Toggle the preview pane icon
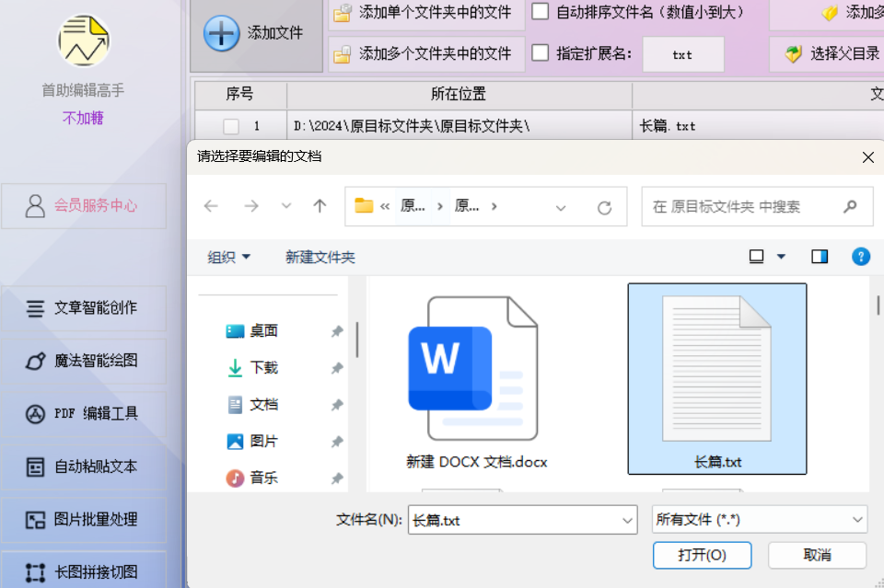Screen dimensions: 884x588 coord(819,257)
